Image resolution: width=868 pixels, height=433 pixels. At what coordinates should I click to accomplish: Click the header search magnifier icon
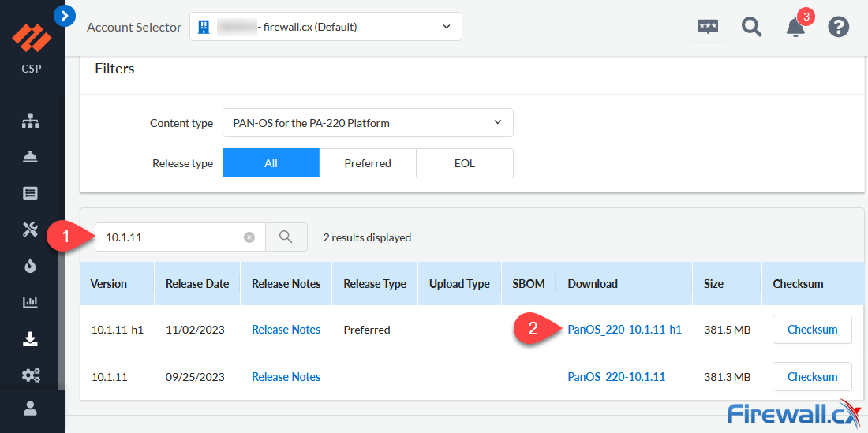[752, 27]
